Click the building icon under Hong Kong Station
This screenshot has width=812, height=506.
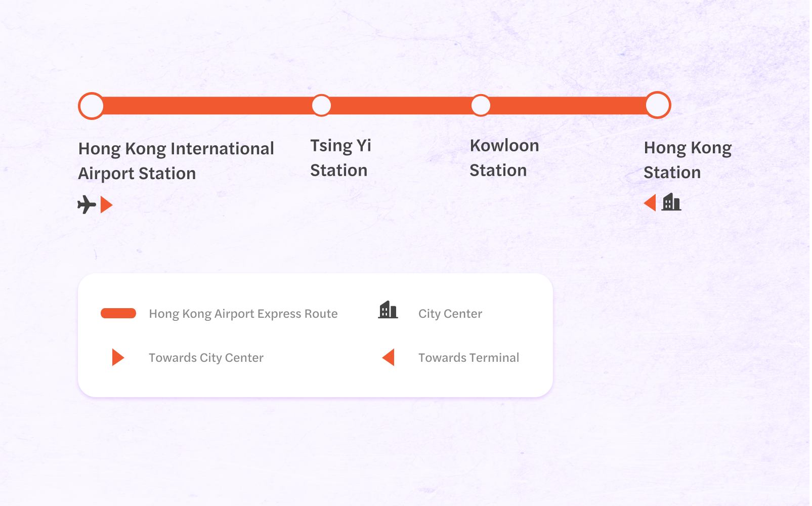pos(671,202)
